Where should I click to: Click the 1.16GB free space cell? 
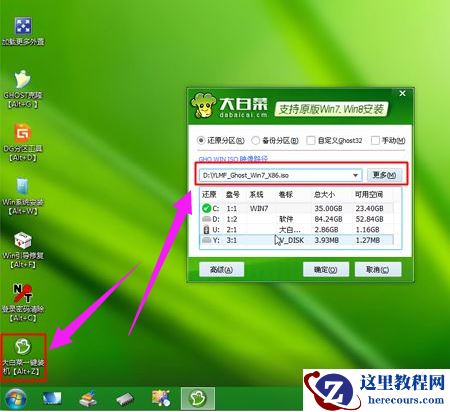pos(368,230)
